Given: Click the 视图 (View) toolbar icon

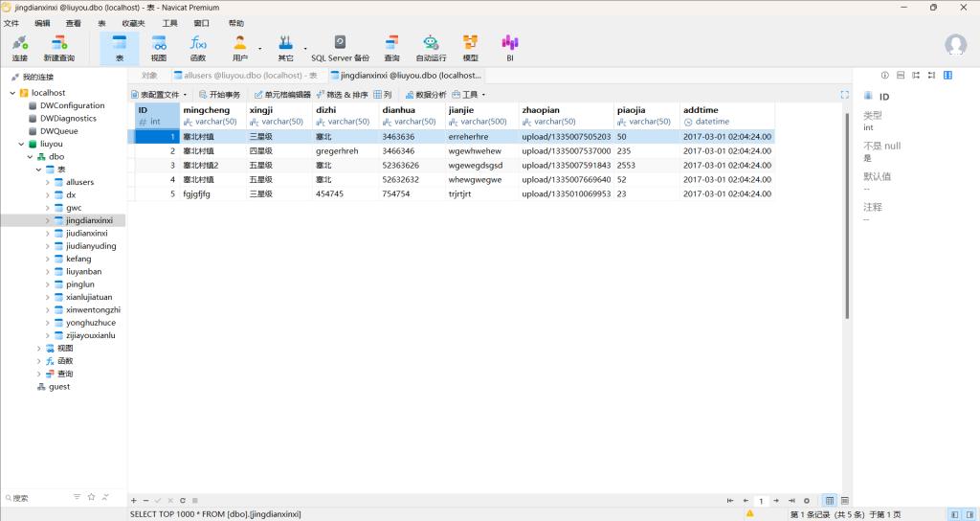Looking at the screenshot, I should (x=159, y=48).
